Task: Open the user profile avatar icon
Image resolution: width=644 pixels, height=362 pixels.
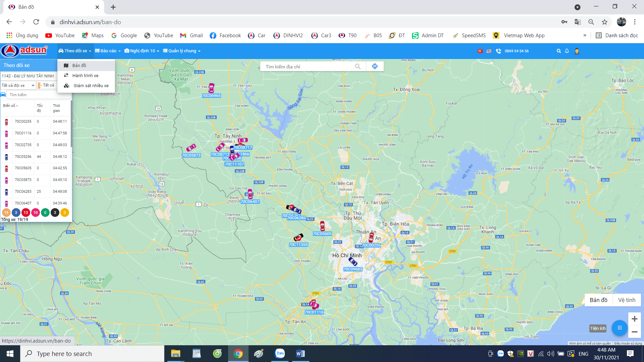Action: [x=577, y=51]
